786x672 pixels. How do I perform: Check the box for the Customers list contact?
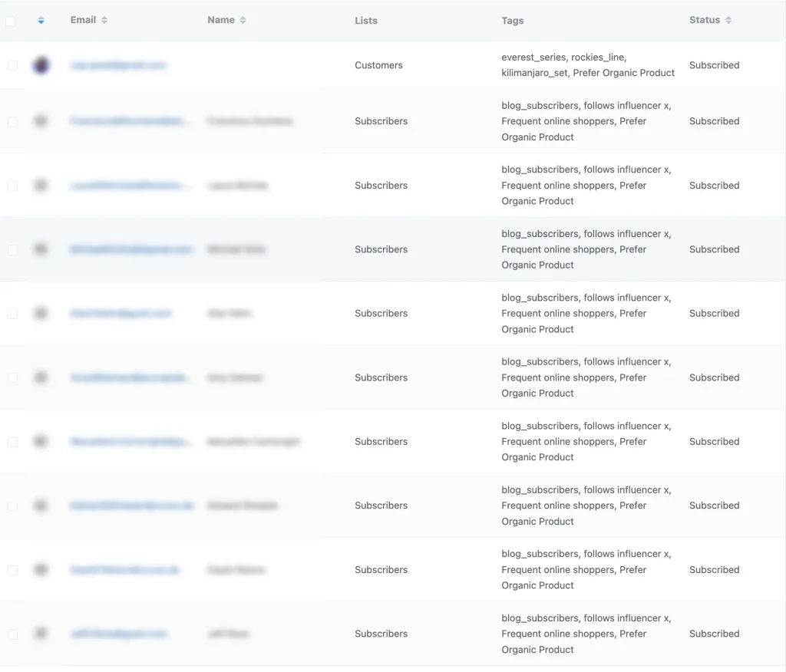point(12,66)
